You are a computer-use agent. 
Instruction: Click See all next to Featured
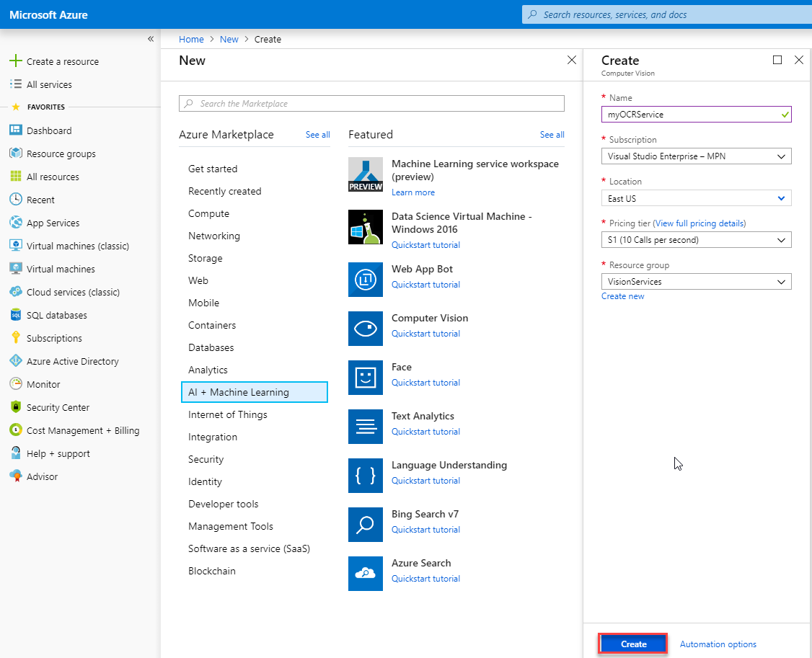pos(552,135)
